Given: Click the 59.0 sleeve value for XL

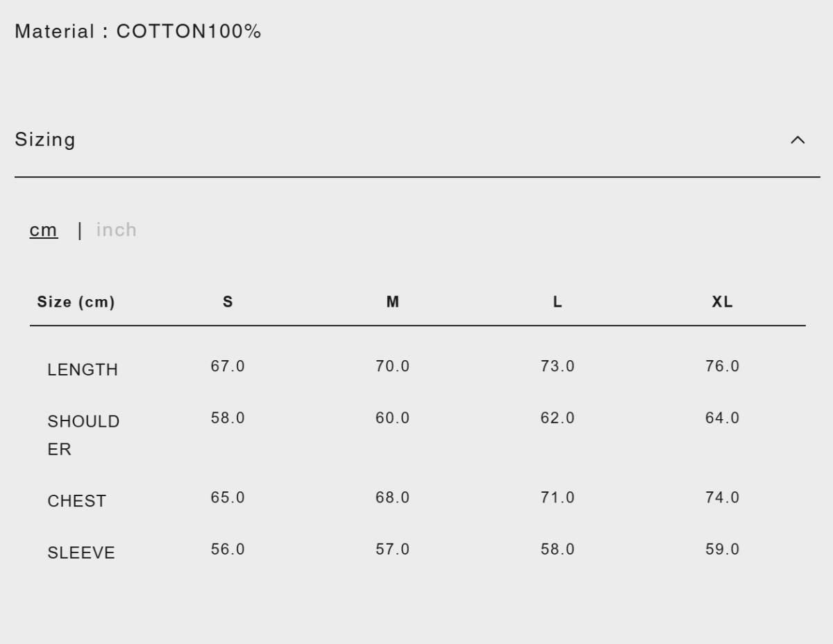Looking at the screenshot, I should [x=722, y=550].
